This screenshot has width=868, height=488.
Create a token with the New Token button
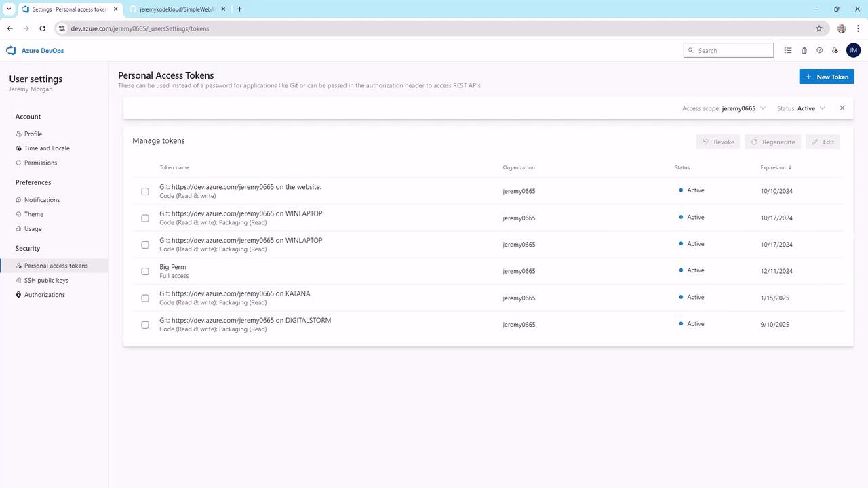click(x=827, y=77)
